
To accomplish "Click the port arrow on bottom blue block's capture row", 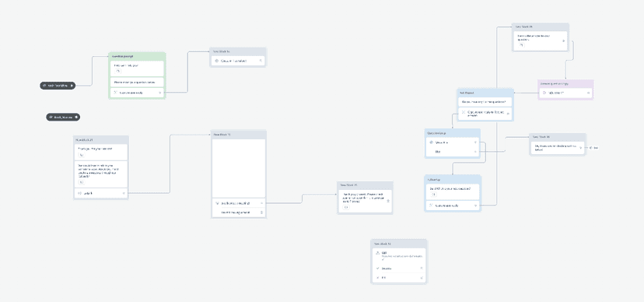I will [x=475, y=205].
